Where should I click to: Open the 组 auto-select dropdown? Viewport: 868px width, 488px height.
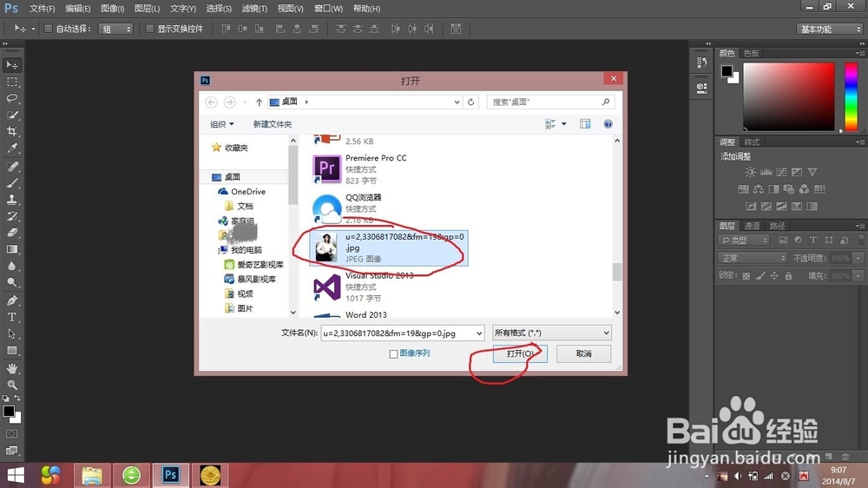coord(115,29)
